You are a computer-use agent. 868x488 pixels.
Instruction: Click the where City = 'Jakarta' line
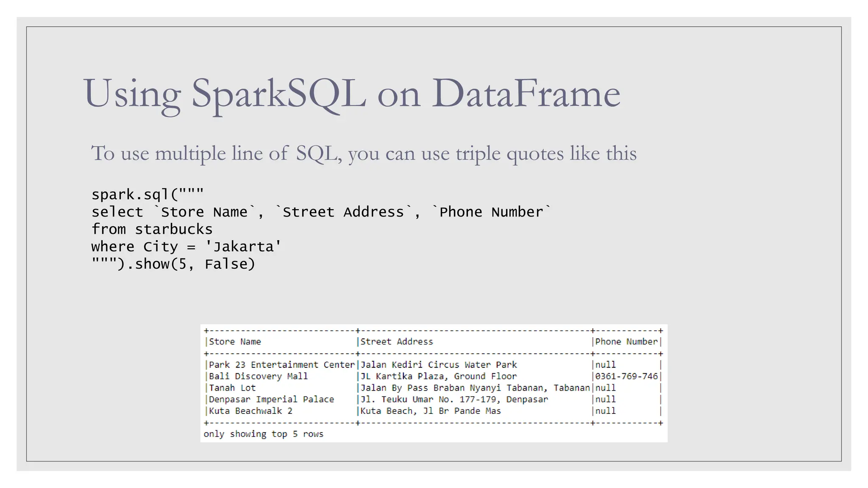coord(186,247)
